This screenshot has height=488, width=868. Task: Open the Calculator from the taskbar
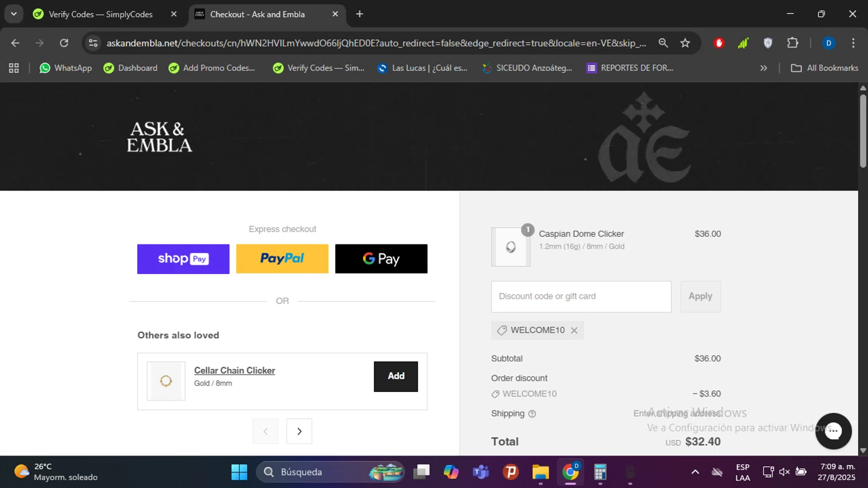(600, 472)
